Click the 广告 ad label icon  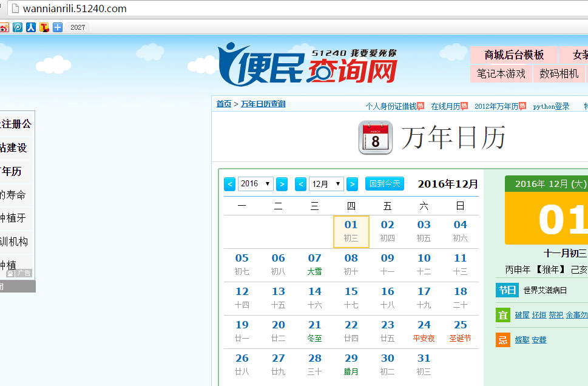pos(24,273)
